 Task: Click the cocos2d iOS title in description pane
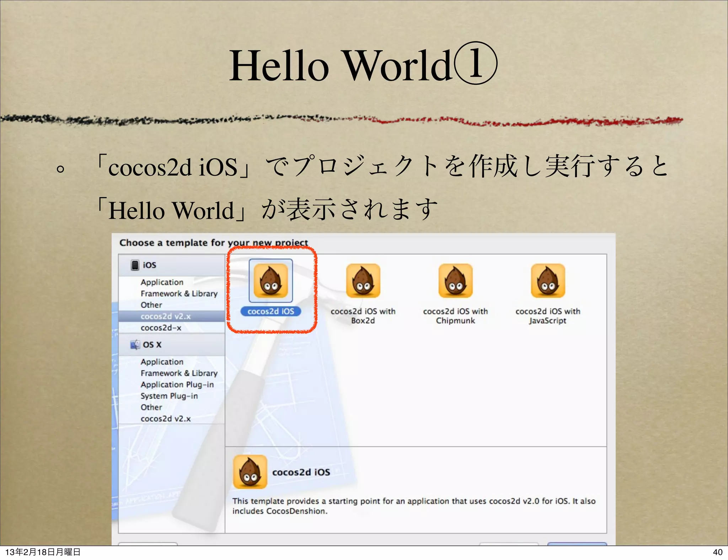pos(301,472)
